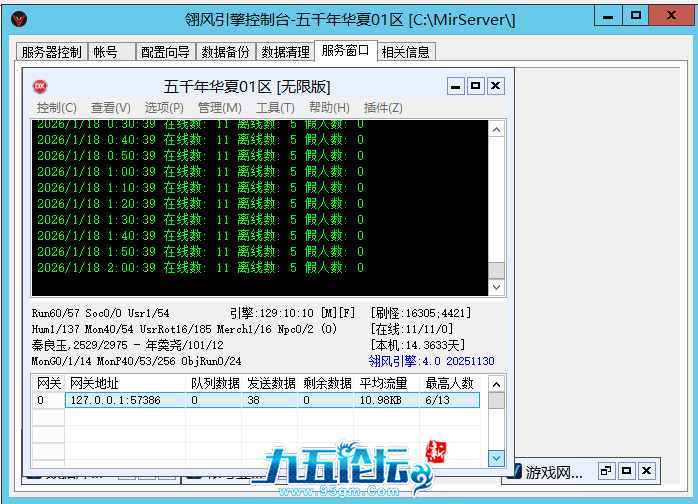
Task: Switch to the 服务器控制 tab
Action: 52,52
